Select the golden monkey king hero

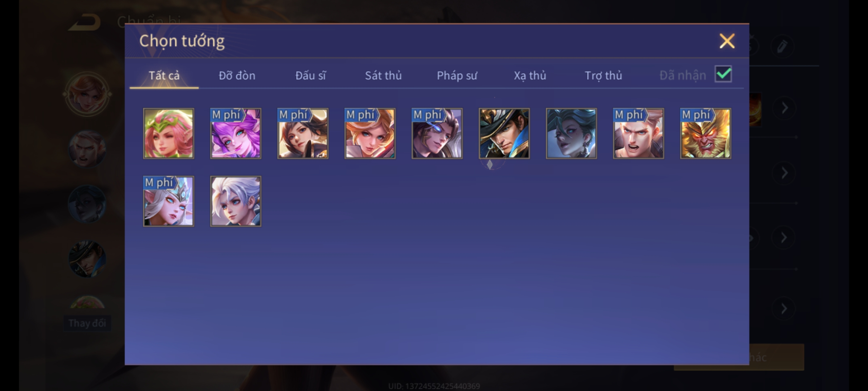[705, 134]
